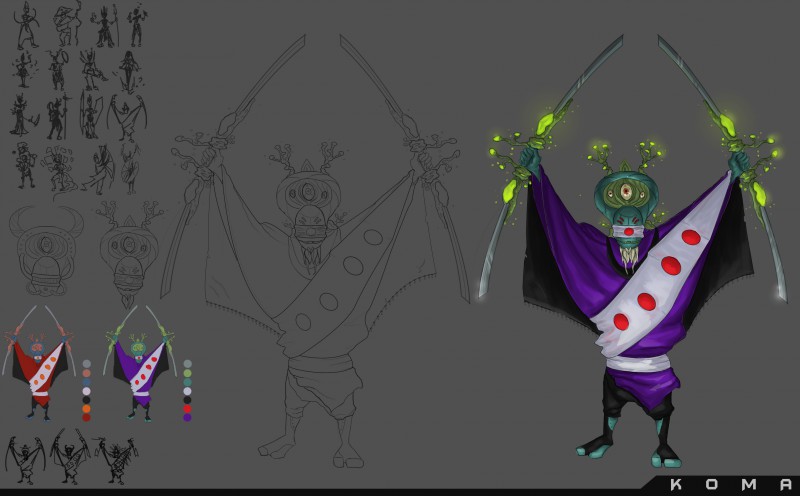Pick the lavender-white swatch in the purple variant palette
The height and width of the screenshot is (496, 800).
(187, 391)
